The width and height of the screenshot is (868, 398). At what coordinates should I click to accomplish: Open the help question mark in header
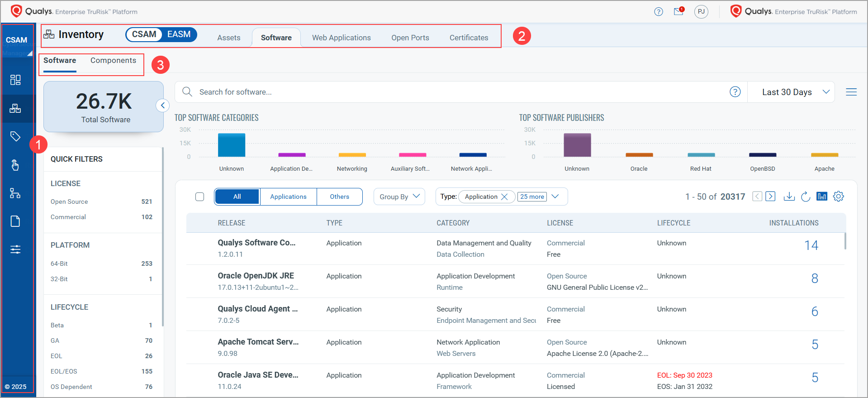click(659, 12)
